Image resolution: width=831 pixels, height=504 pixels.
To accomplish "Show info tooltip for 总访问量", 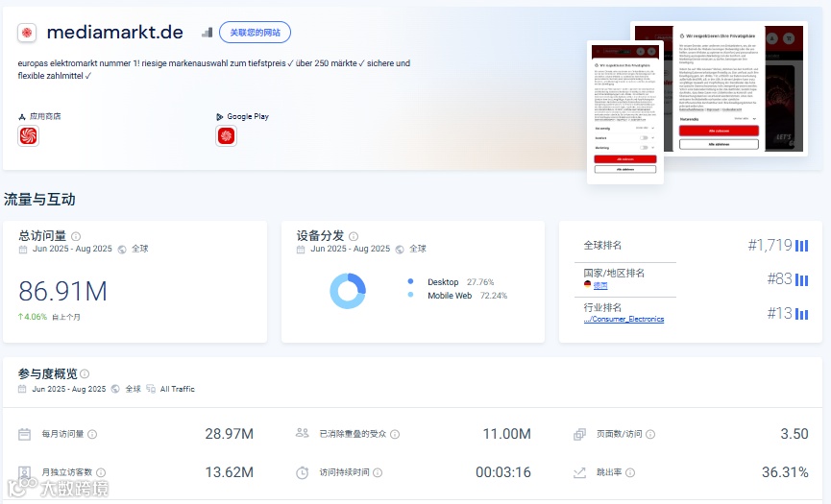I will 76,236.
